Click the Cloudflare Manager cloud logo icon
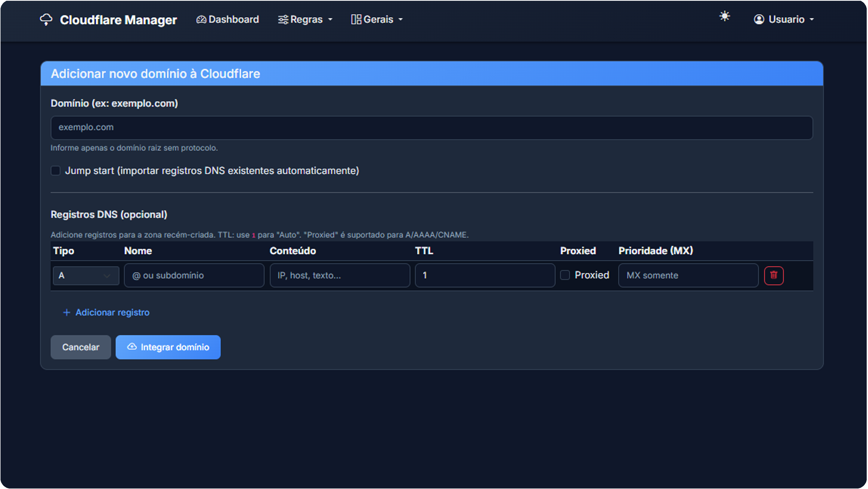 coord(46,19)
